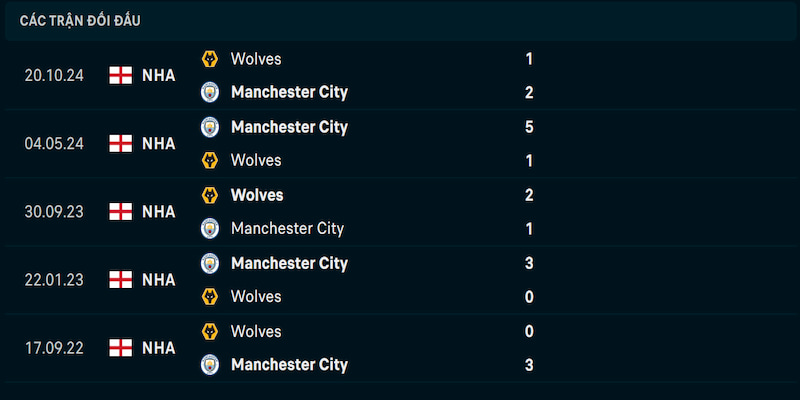Click Wolves score 2 in 30.09.23 match

[x=529, y=195]
